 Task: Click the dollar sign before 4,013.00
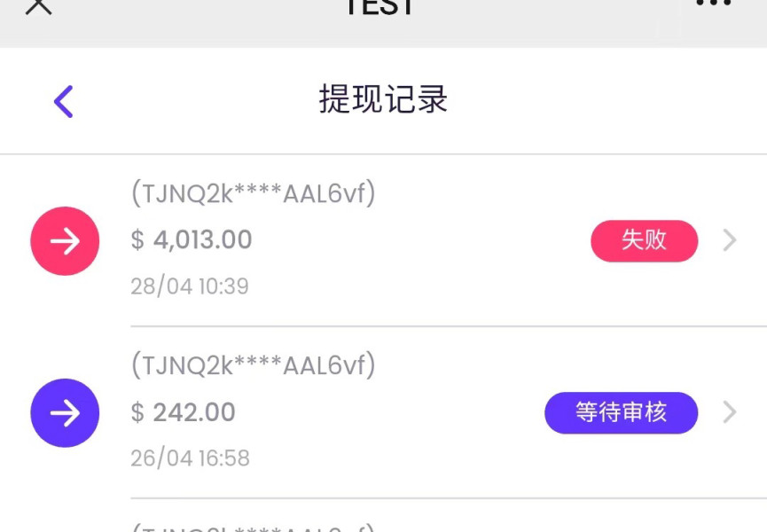[x=137, y=240]
